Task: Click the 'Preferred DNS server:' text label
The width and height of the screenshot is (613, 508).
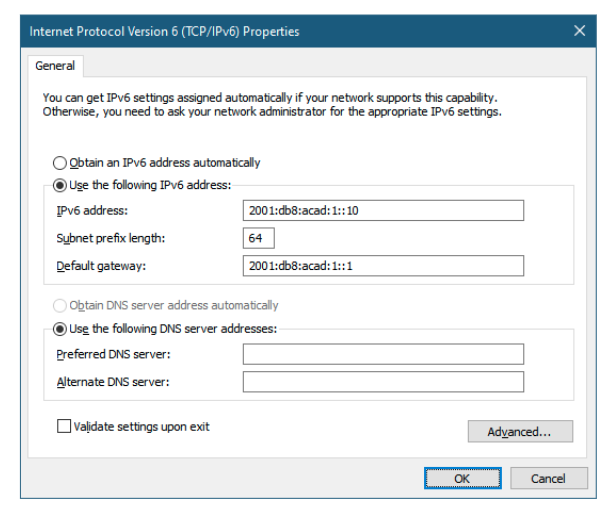Action: [x=114, y=354]
